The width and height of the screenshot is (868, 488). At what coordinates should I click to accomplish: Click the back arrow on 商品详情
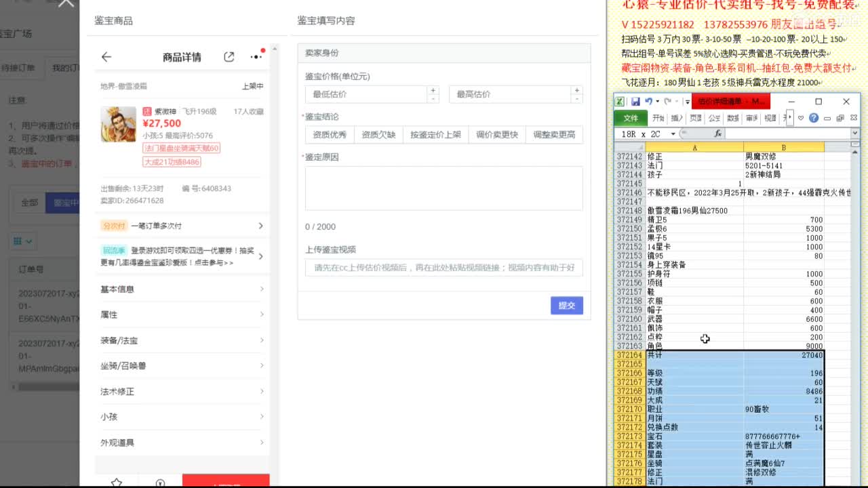click(x=106, y=57)
